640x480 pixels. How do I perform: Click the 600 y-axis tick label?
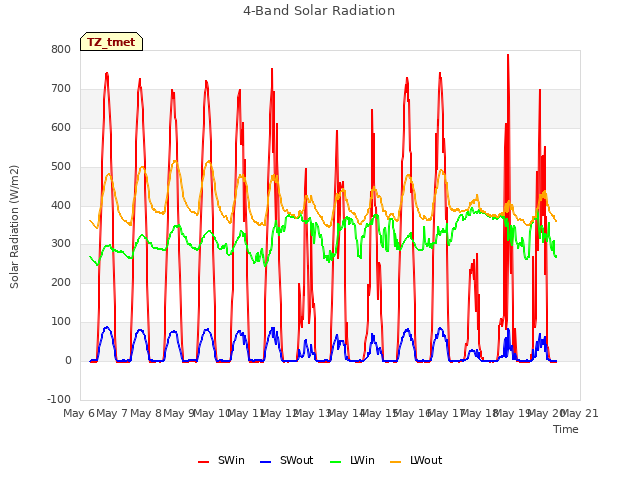(61, 127)
